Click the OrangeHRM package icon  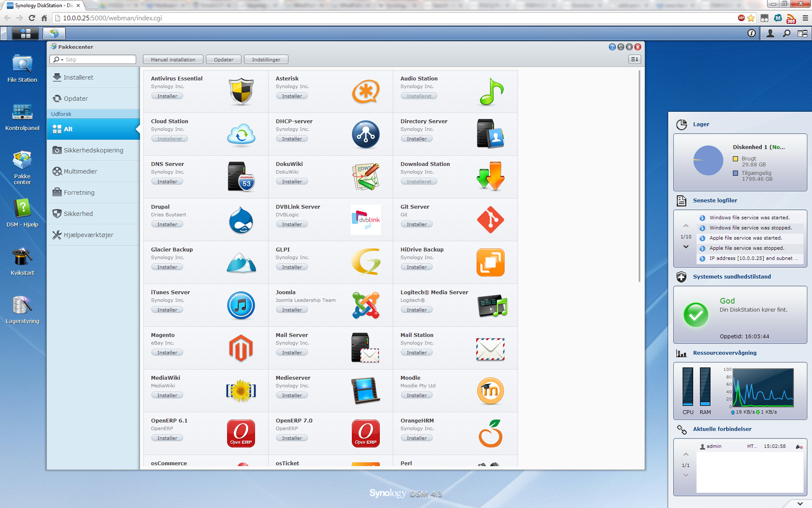[491, 433]
